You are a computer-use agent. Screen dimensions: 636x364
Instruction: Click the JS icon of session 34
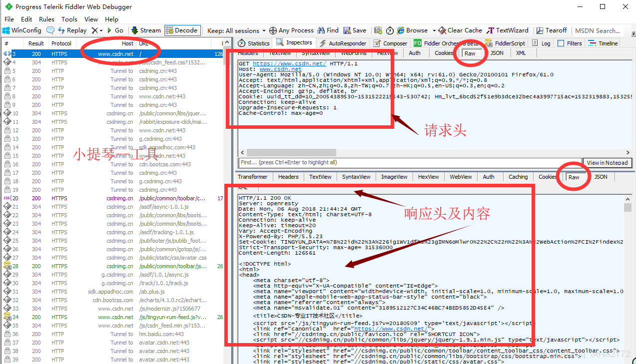(7, 317)
